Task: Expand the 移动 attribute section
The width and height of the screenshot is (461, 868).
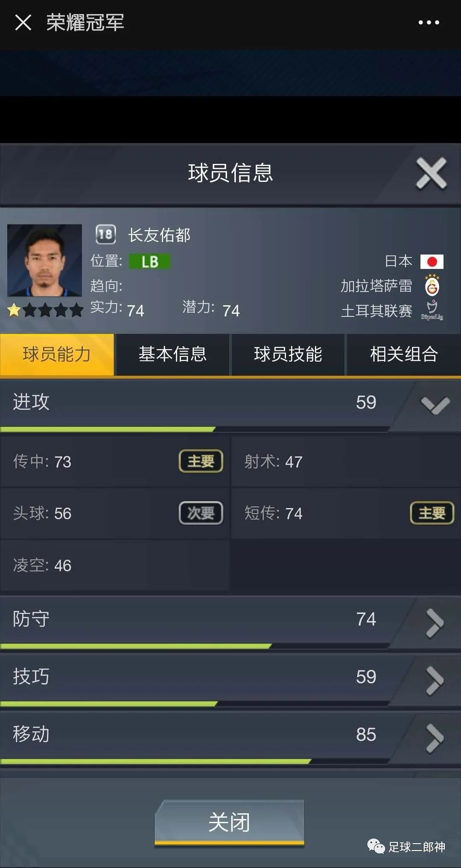Action: coord(435,738)
